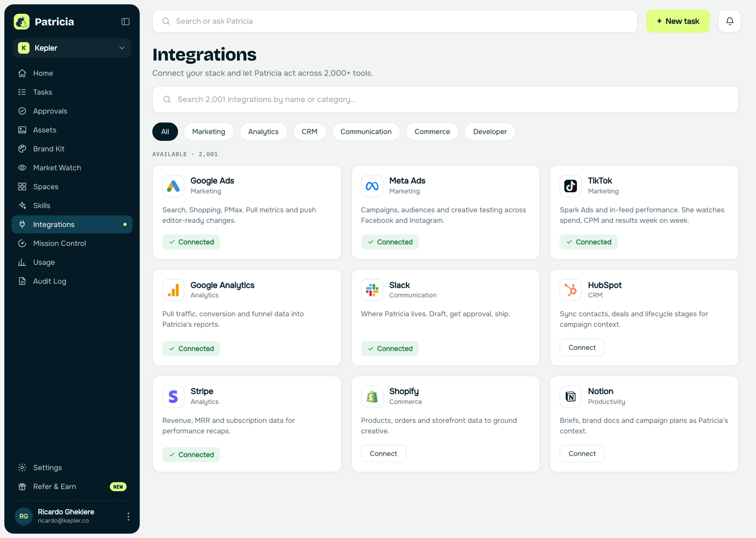Click the Settings gear icon
The image size is (756, 538).
[x=22, y=468]
